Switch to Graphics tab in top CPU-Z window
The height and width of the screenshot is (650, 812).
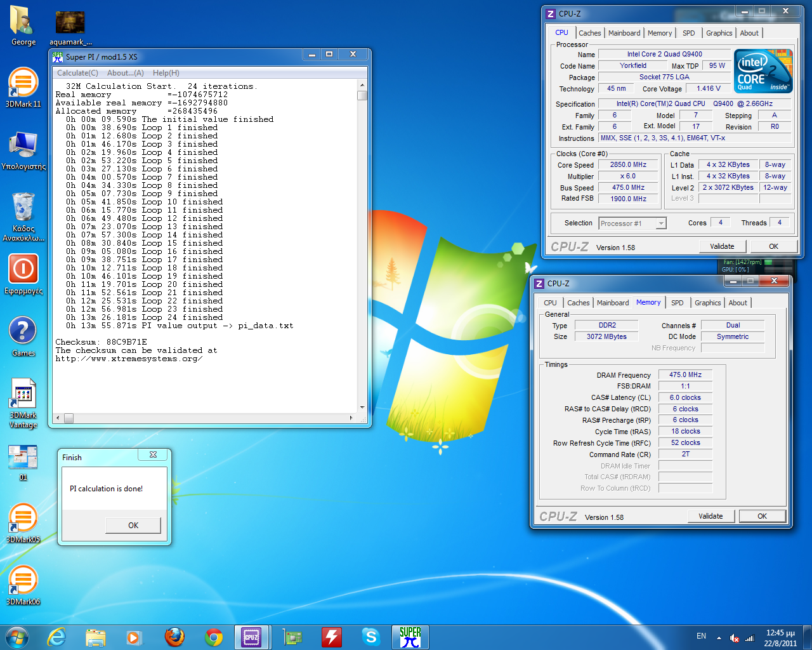pos(719,33)
